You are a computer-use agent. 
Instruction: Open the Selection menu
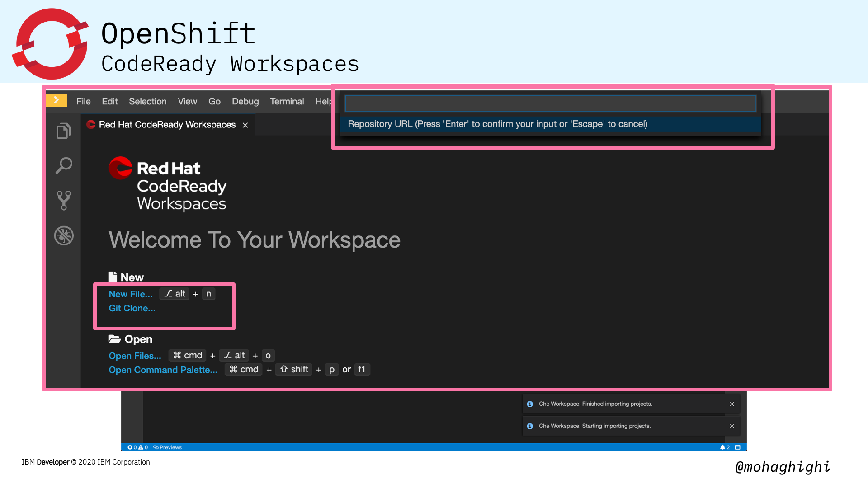click(x=148, y=102)
